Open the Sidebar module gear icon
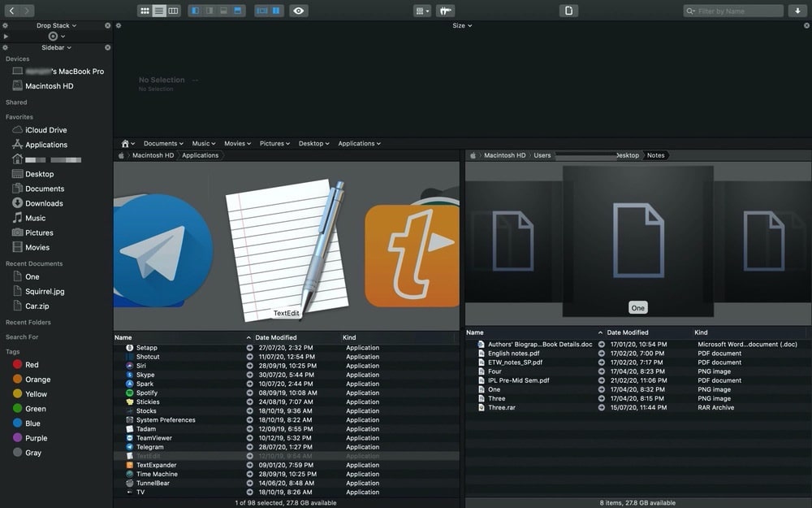The height and width of the screenshot is (508, 812). pyautogui.click(x=5, y=47)
